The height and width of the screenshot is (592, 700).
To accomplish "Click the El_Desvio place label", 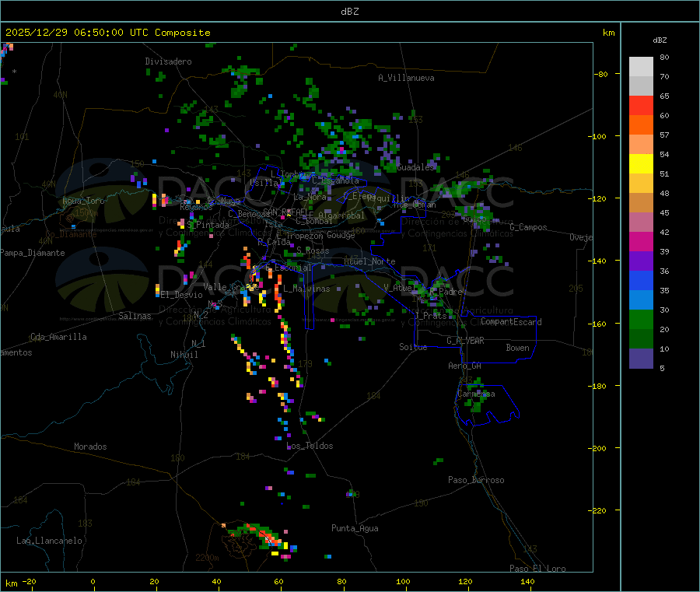I will [x=182, y=295].
